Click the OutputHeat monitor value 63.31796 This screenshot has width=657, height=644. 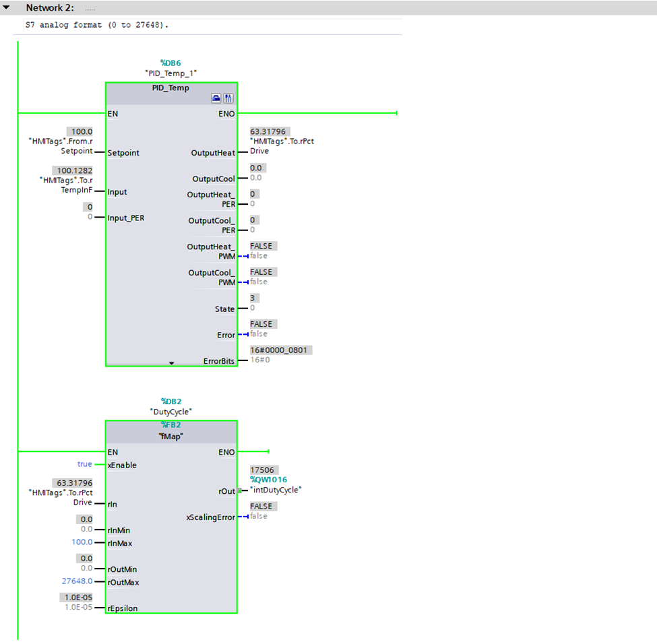(270, 131)
